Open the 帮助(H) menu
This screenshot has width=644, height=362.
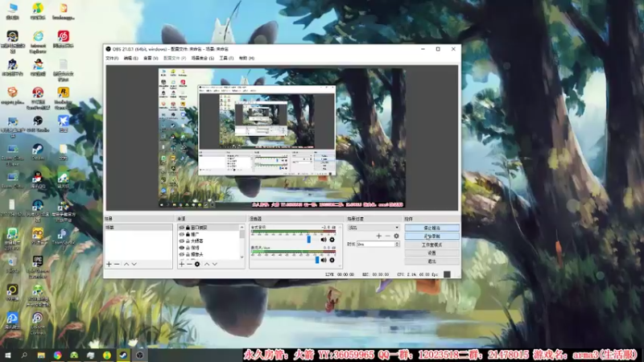pos(246,58)
